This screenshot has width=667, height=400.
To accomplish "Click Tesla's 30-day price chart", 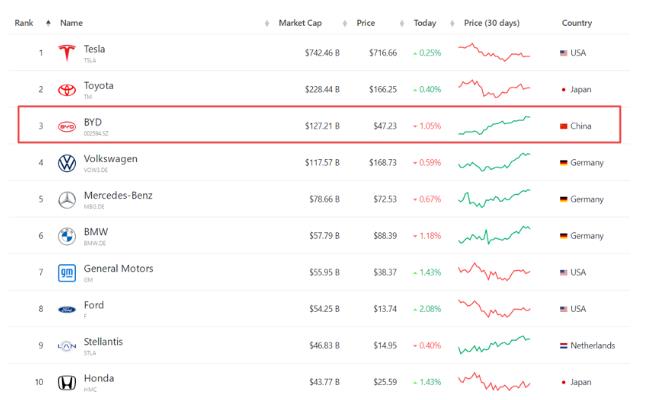I will click(x=494, y=53).
